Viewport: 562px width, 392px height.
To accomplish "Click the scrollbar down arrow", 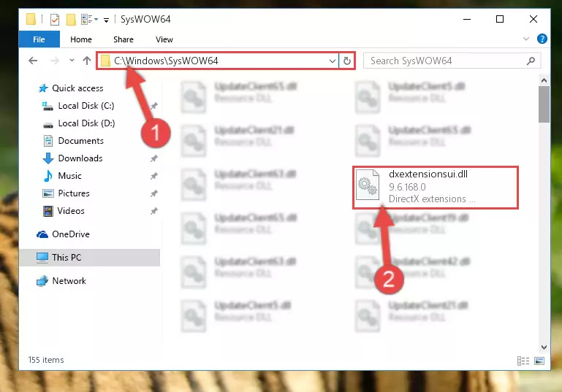I will click(x=544, y=347).
